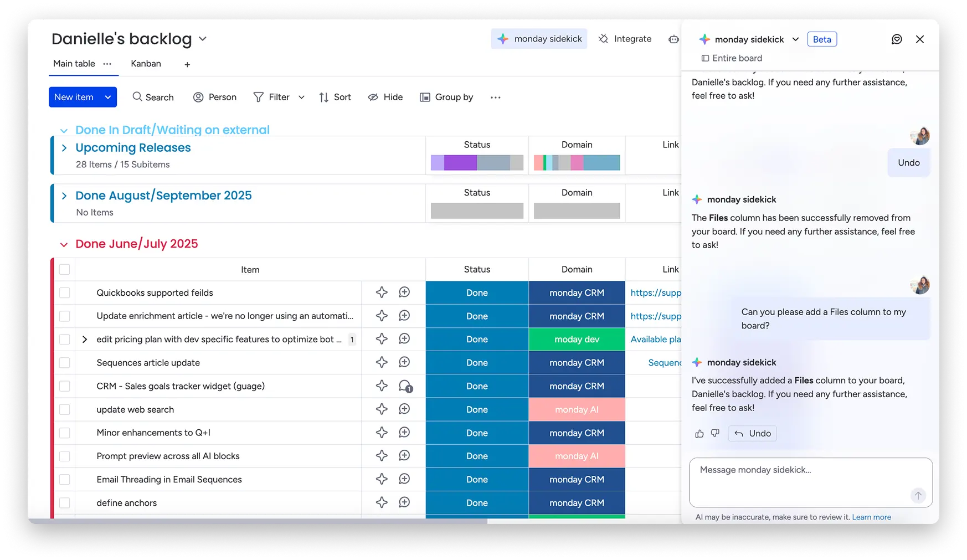Open the Learn more link
Screen dimensions: 967x560
point(871,517)
